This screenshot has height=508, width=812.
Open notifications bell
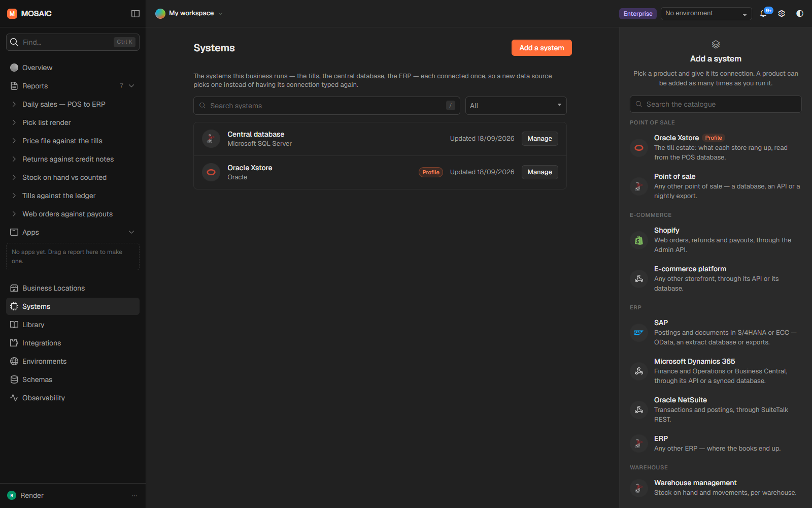tap(763, 14)
